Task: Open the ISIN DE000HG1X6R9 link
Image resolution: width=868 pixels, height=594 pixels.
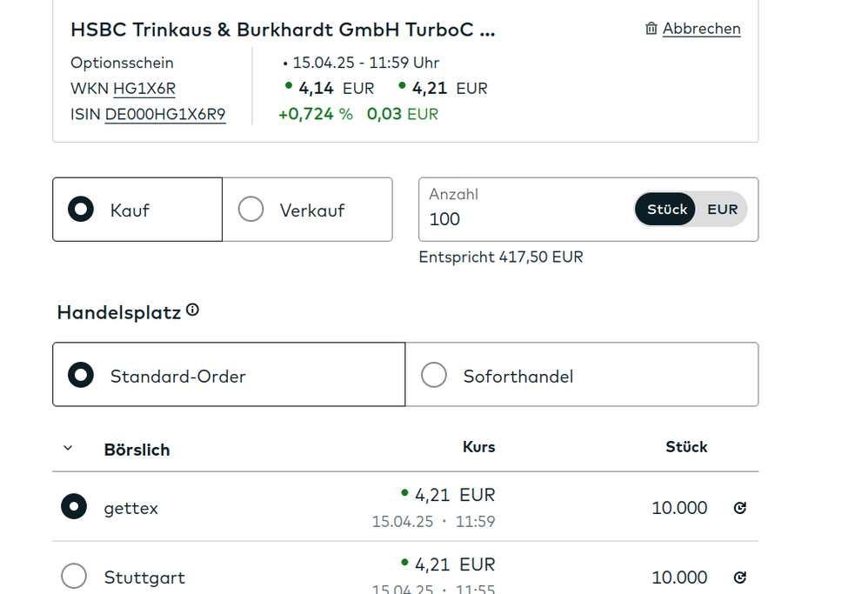Action: (x=165, y=114)
